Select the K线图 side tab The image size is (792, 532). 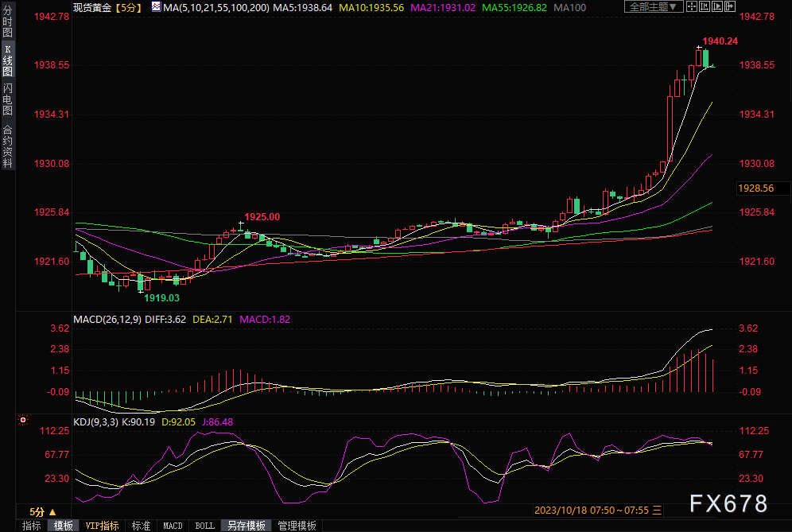click(8, 60)
